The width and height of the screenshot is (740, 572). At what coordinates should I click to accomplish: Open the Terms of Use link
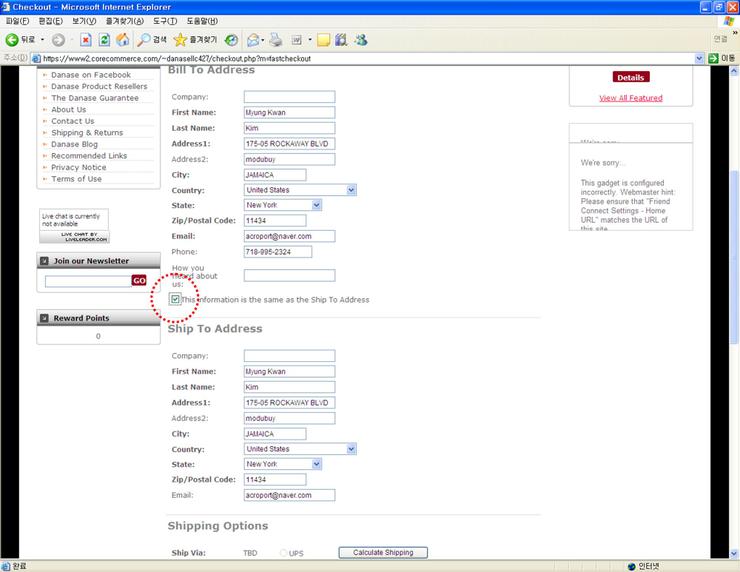76,179
